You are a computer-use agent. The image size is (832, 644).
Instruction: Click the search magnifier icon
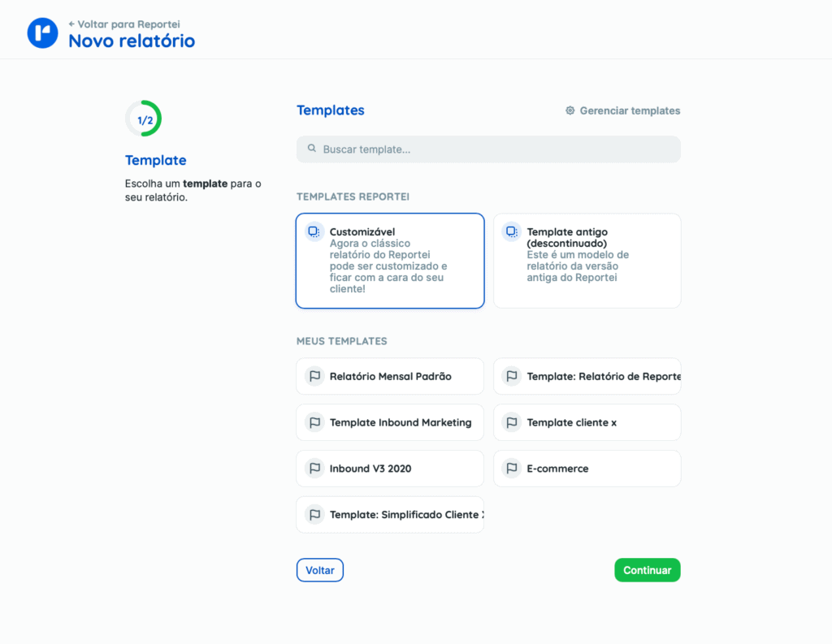click(312, 149)
